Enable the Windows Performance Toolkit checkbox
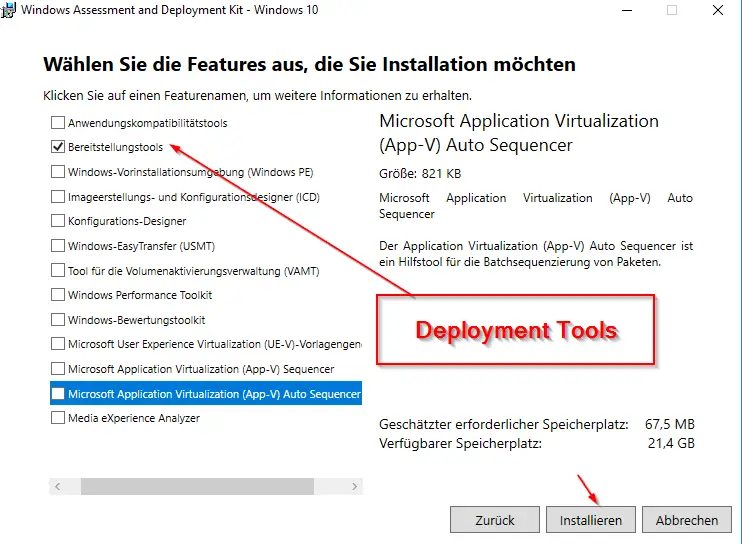 58,295
